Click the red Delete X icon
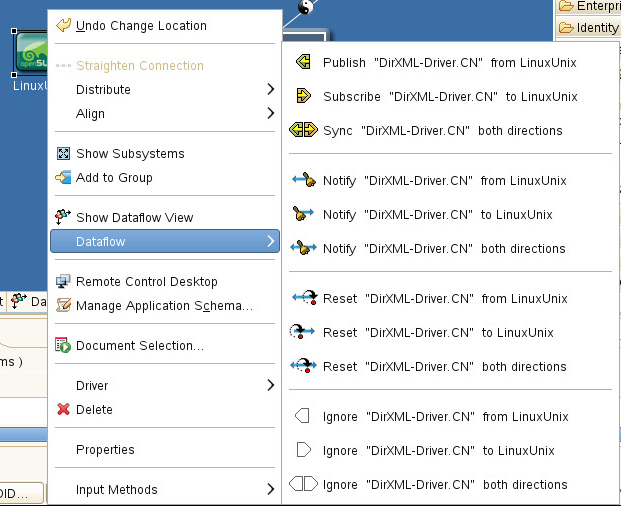This screenshot has height=506, width=621. 63,409
